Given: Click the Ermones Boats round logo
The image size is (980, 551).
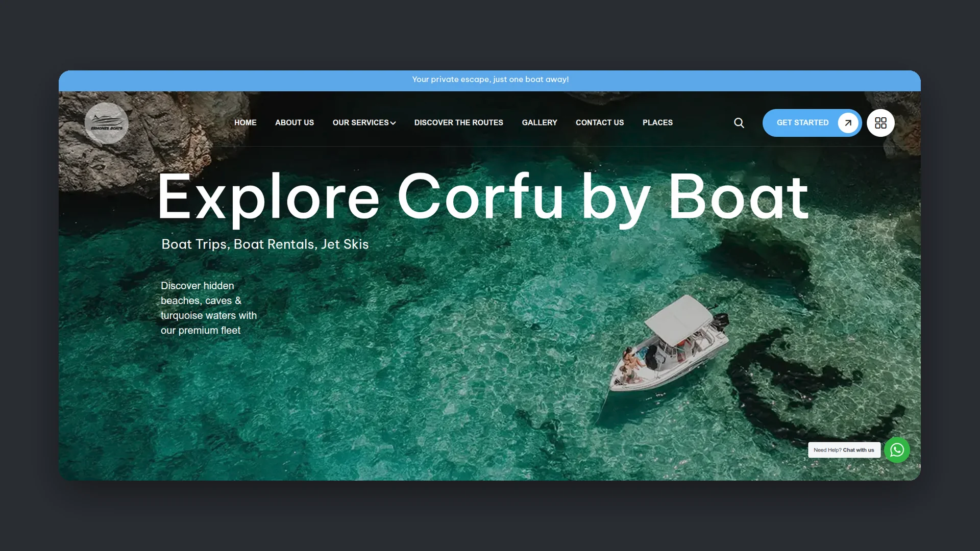Looking at the screenshot, I should (x=106, y=123).
